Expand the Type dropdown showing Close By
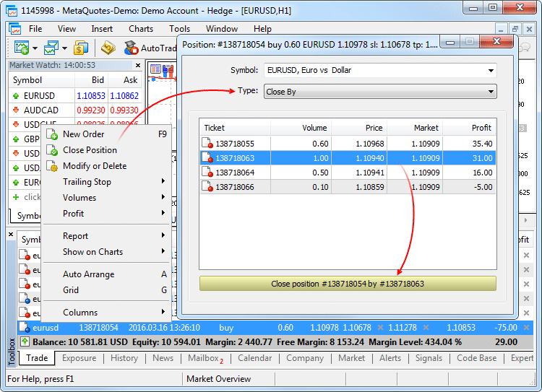This screenshot has width=542, height=392. 491,92
